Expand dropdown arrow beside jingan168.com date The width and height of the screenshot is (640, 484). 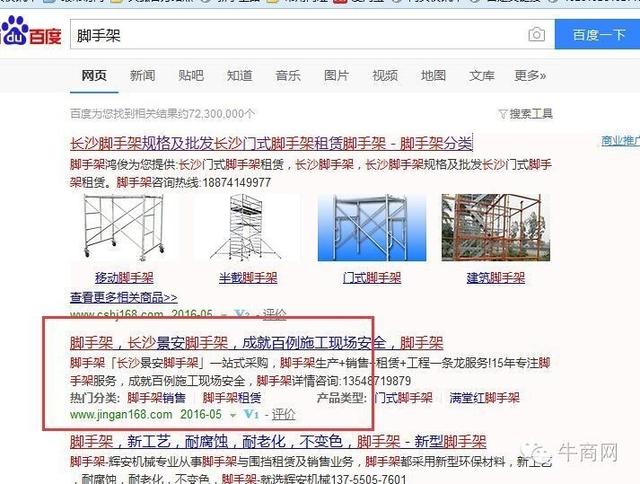[232, 413]
